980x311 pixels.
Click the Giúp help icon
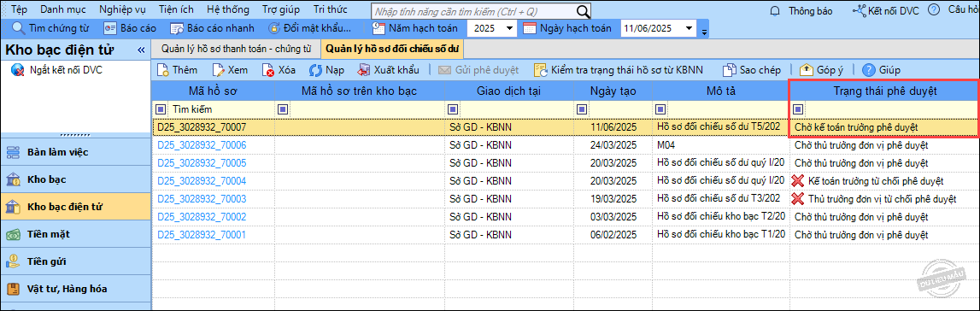[x=869, y=70]
